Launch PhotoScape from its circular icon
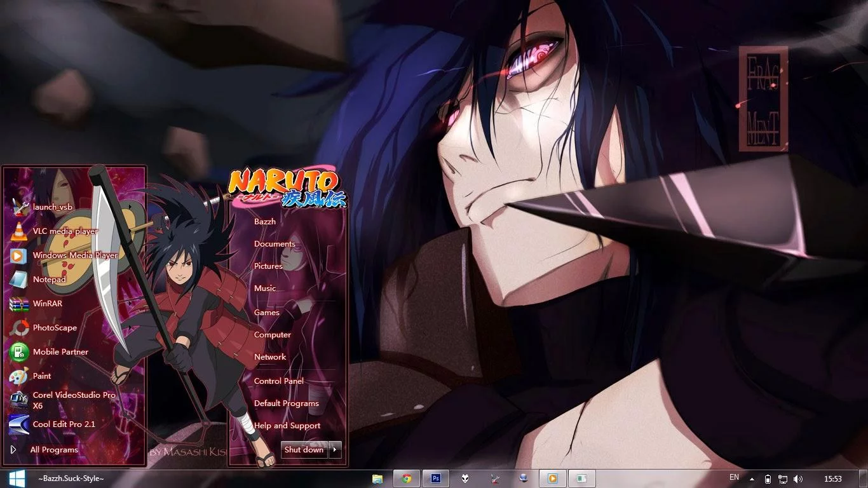868x488 pixels. point(19,328)
